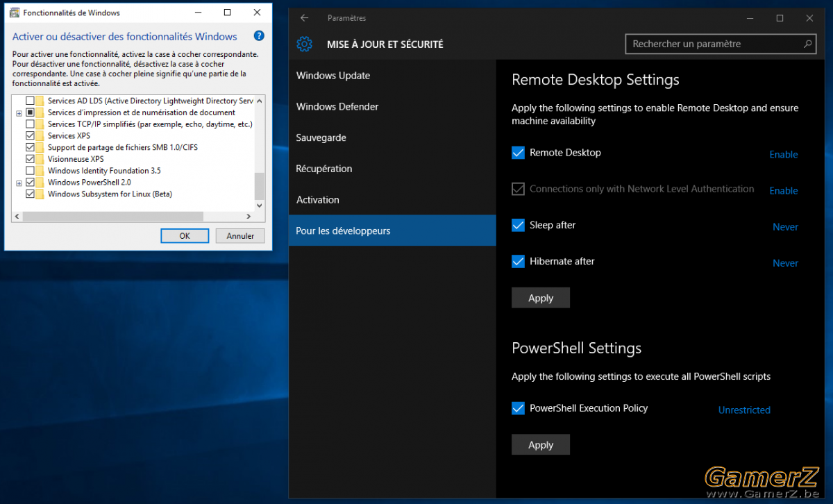Toggle the Sleep after checkbox

click(518, 225)
